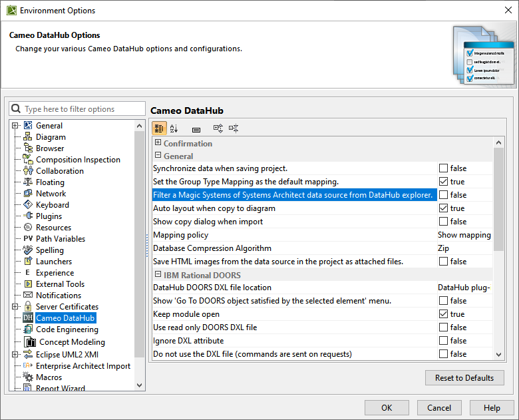The width and height of the screenshot is (519, 420).
Task: Click the categorized view toolbar icon
Action: (159, 128)
